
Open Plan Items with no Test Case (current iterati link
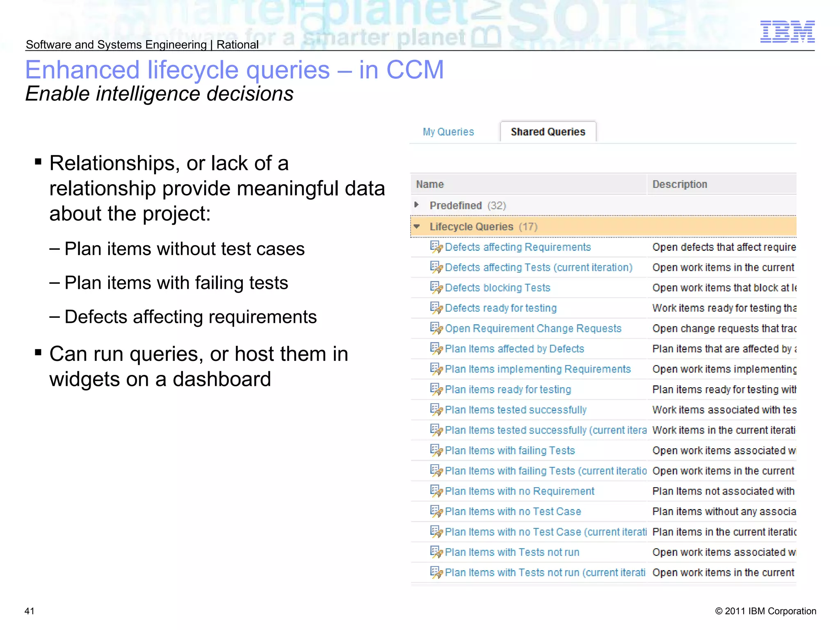coord(546,532)
